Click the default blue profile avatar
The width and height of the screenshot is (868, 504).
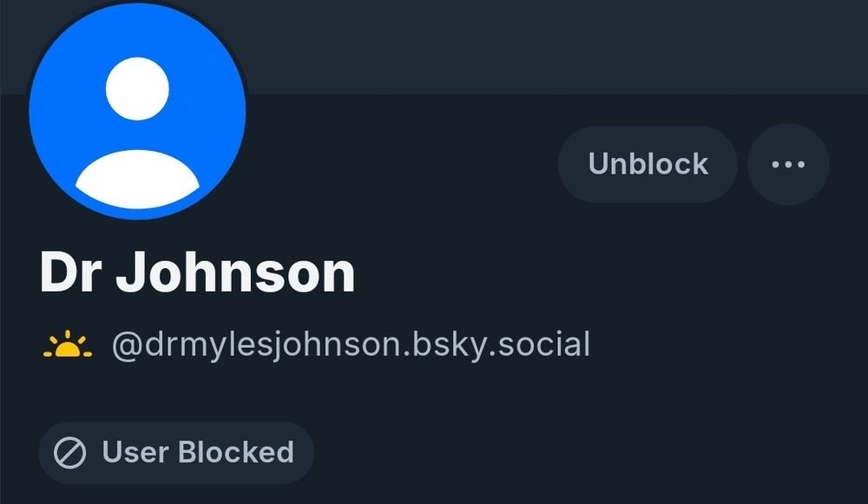[x=137, y=111]
